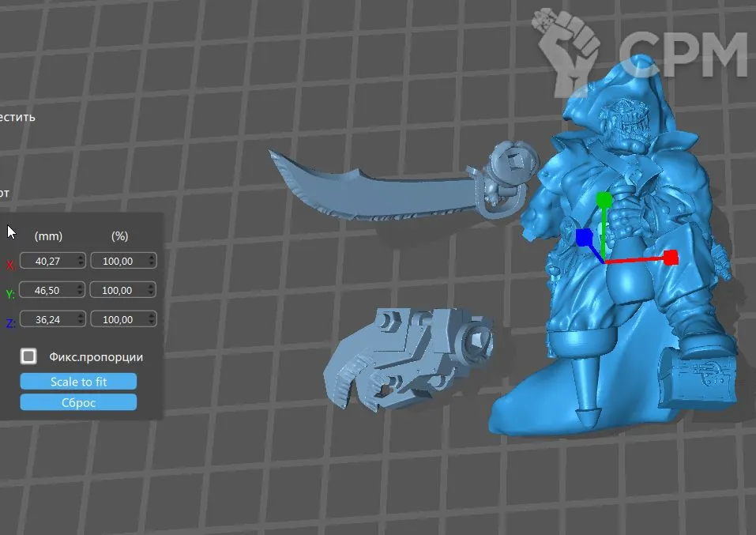Click the X size spinner arrows

[x=81, y=261]
